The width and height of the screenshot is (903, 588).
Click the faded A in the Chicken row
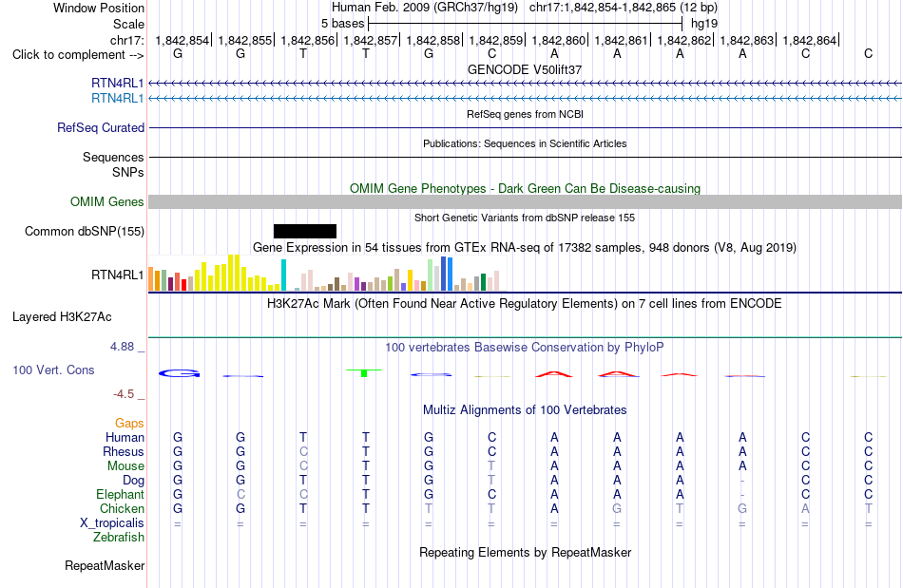(805, 508)
